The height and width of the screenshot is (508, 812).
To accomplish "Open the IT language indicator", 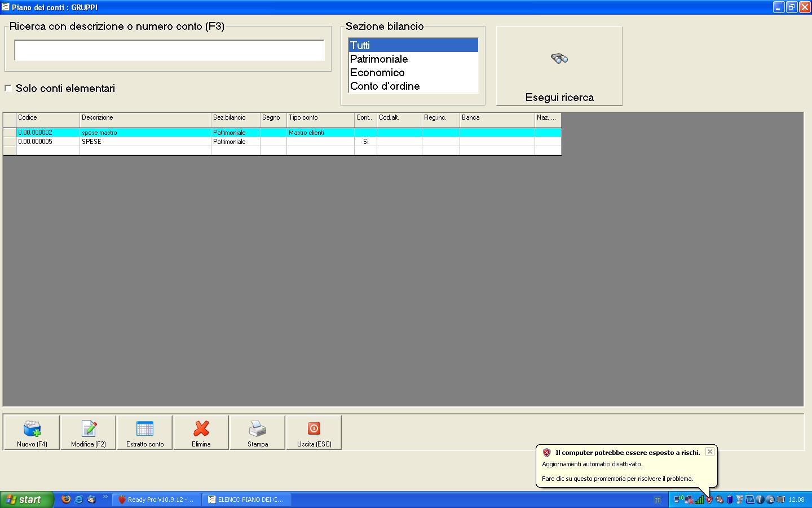I will point(657,500).
